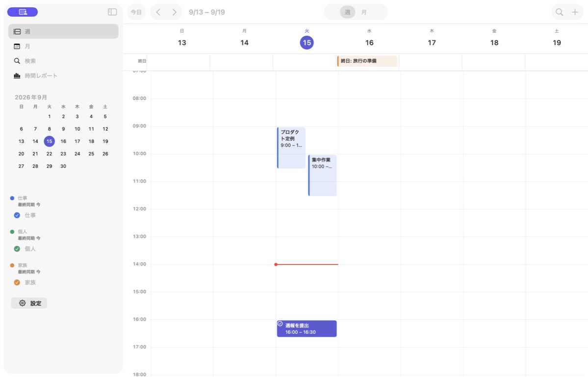Select day 26 in the mini calendar
588x377 pixels.
pyautogui.click(x=105, y=154)
